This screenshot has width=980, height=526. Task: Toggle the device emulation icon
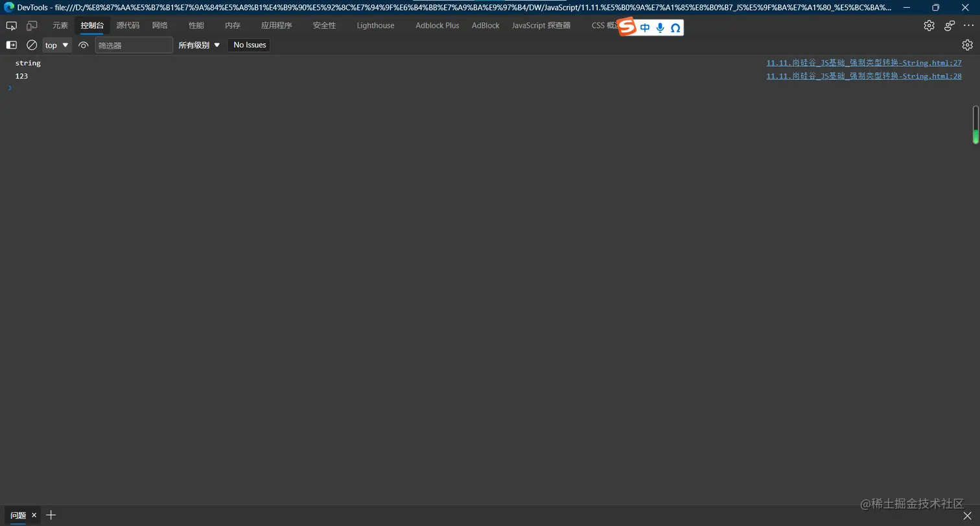(x=32, y=26)
